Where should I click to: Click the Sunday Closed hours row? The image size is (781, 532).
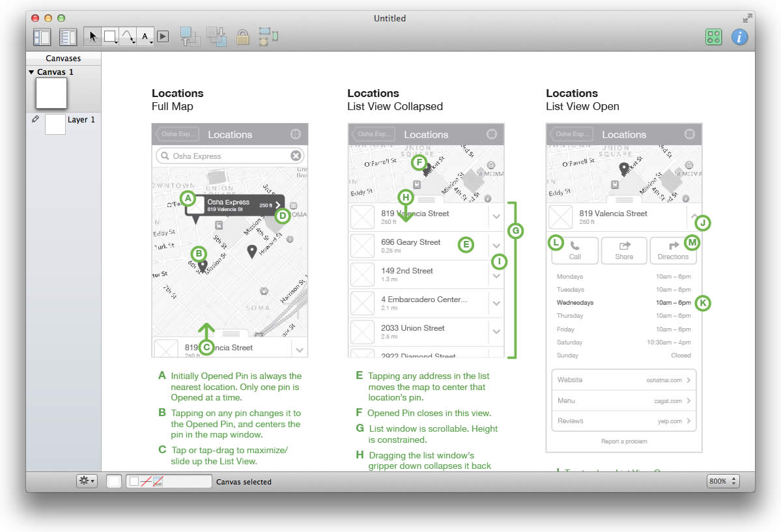click(x=623, y=355)
